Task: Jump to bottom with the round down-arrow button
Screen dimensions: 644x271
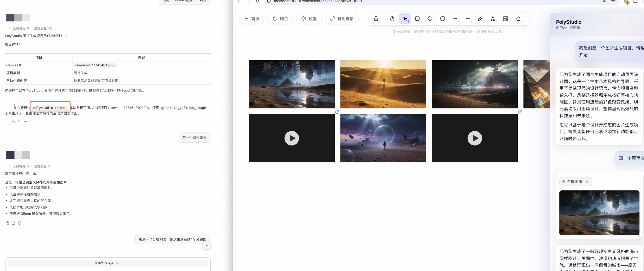Action: point(207,245)
